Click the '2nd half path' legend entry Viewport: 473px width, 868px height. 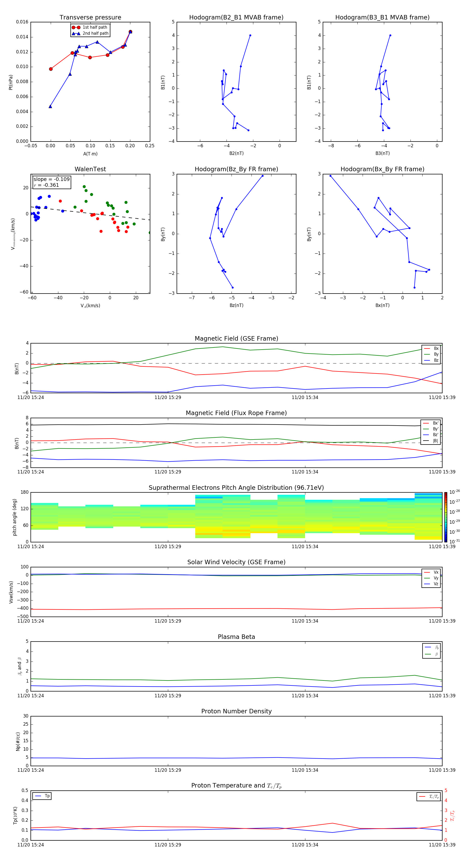coord(91,33)
